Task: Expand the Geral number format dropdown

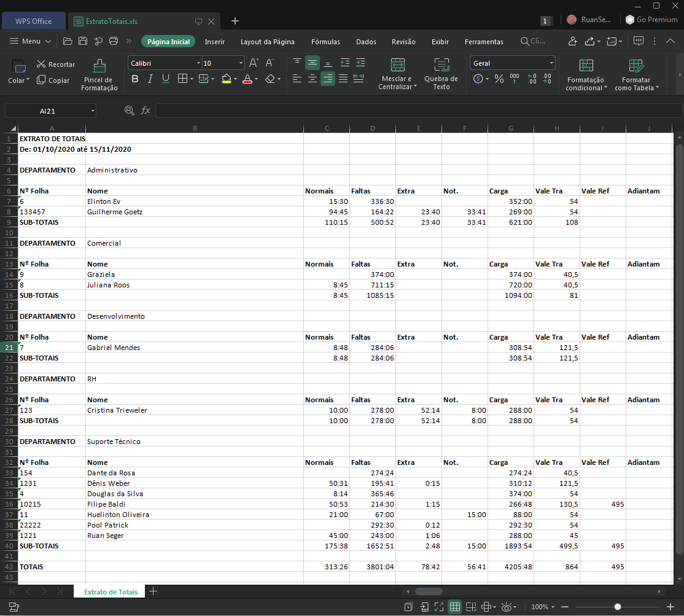Action: click(551, 63)
